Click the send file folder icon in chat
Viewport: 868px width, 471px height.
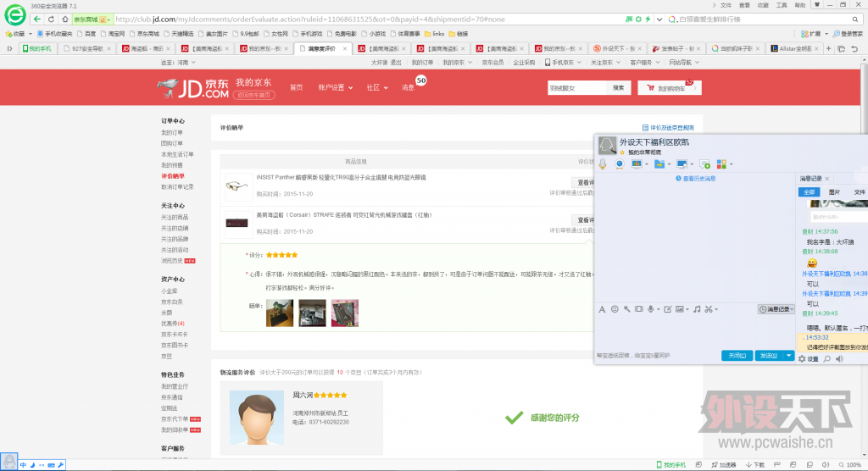tap(659, 163)
